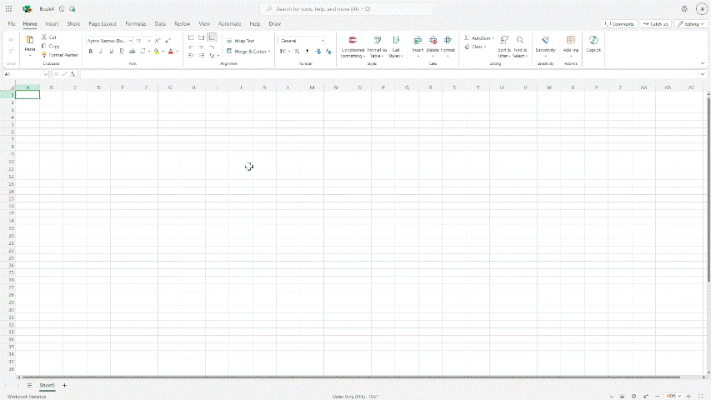Open Cell Styles gallery
The width and height of the screenshot is (711, 400).
click(x=396, y=47)
